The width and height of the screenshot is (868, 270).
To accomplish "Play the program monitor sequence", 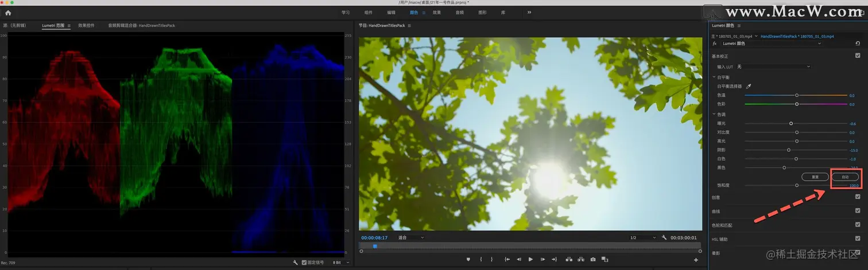I will (530, 260).
